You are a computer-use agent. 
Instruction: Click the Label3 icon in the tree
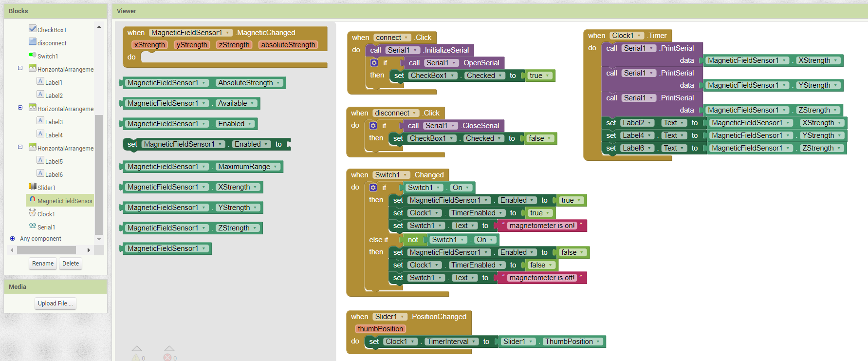point(40,121)
